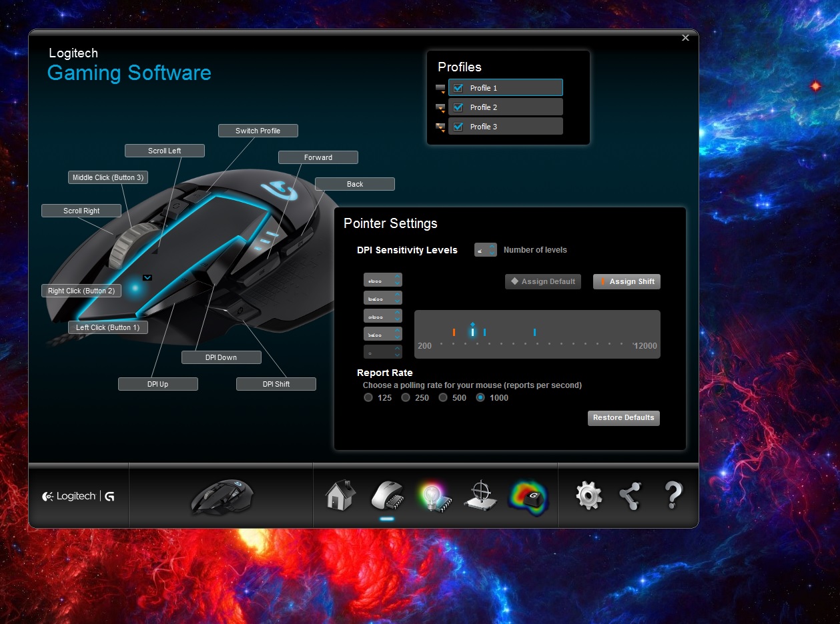Click the Left Click (Button 1) label
This screenshot has width=840, height=624.
click(108, 327)
